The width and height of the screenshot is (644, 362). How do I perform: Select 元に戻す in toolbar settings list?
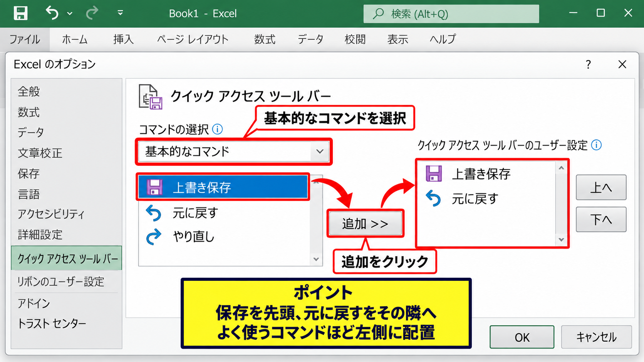click(x=487, y=199)
